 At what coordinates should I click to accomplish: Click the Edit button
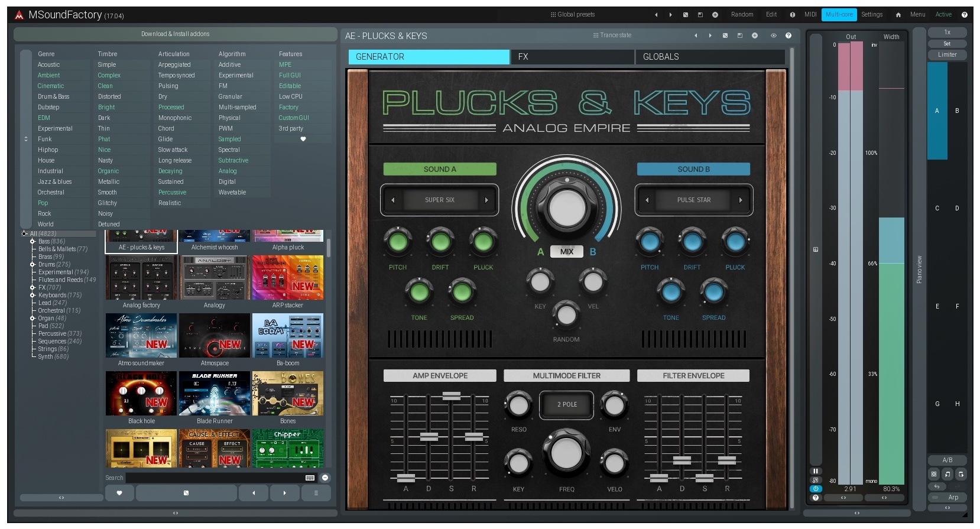point(771,15)
